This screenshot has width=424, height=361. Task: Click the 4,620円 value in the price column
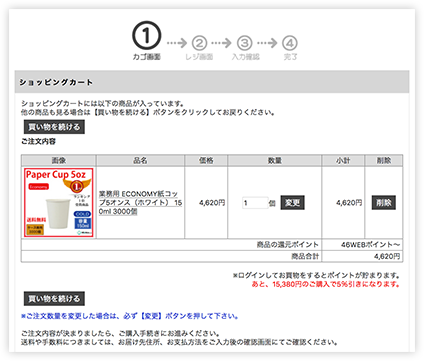point(212,203)
